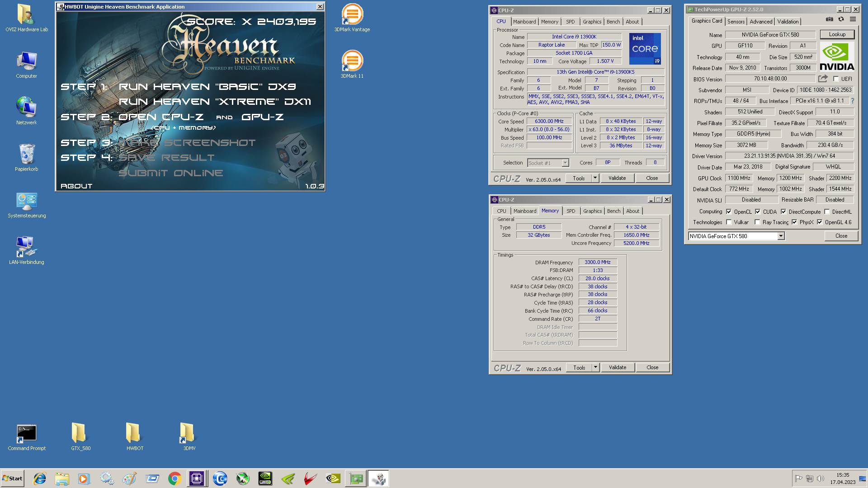Toggle the UEFI checkbox in GPU-Z

point(836,79)
